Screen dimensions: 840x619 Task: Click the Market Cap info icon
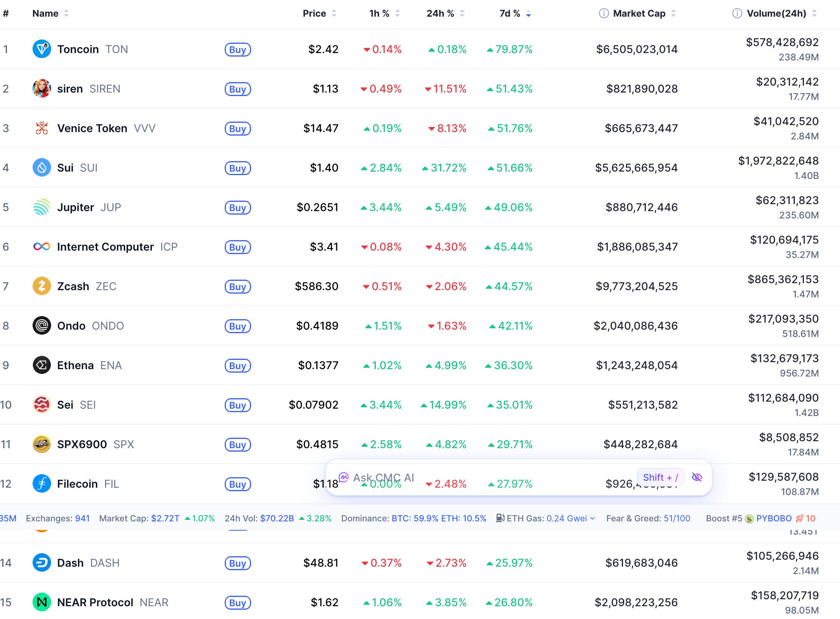point(604,14)
